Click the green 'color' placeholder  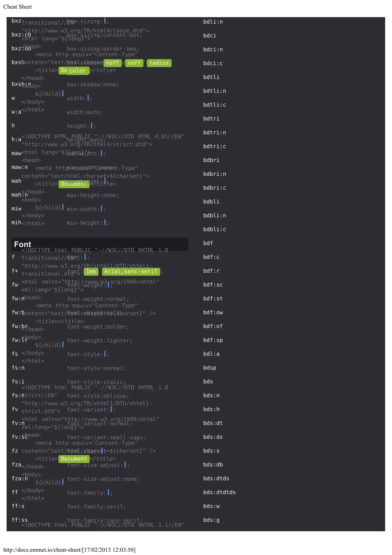coord(78,71)
